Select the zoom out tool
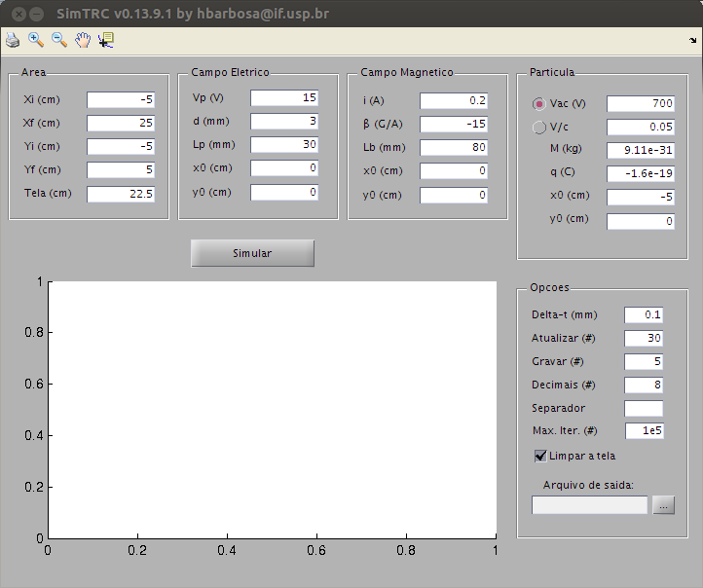This screenshot has height=588, width=703. click(59, 40)
